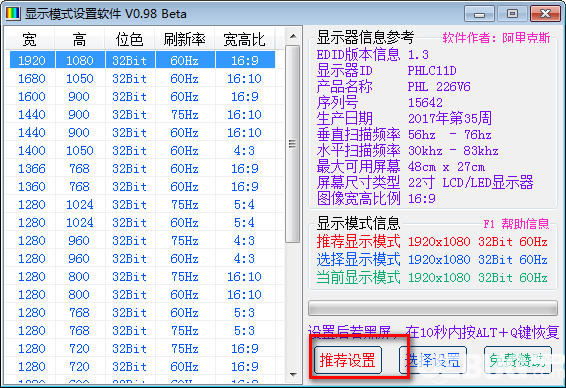Select the 1400 1050 60Hz row

[x=142, y=151]
